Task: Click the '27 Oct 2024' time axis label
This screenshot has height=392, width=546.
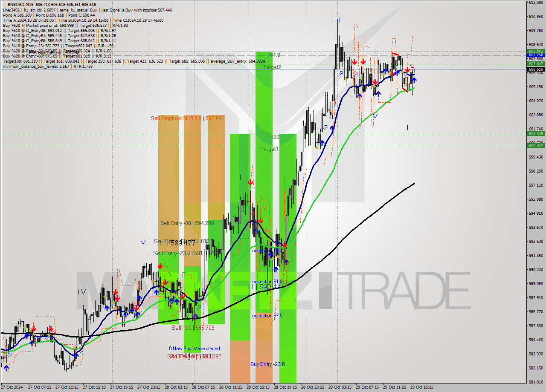Action: [12, 387]
